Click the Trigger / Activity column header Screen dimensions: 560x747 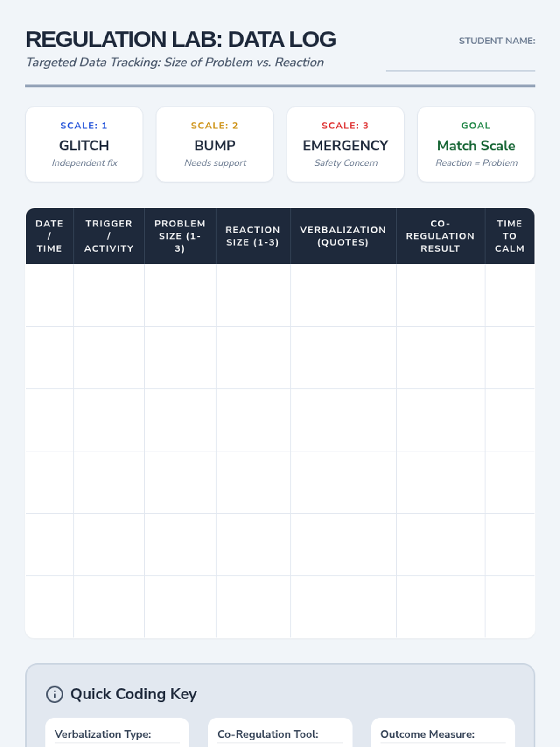(x=109, y=236)
